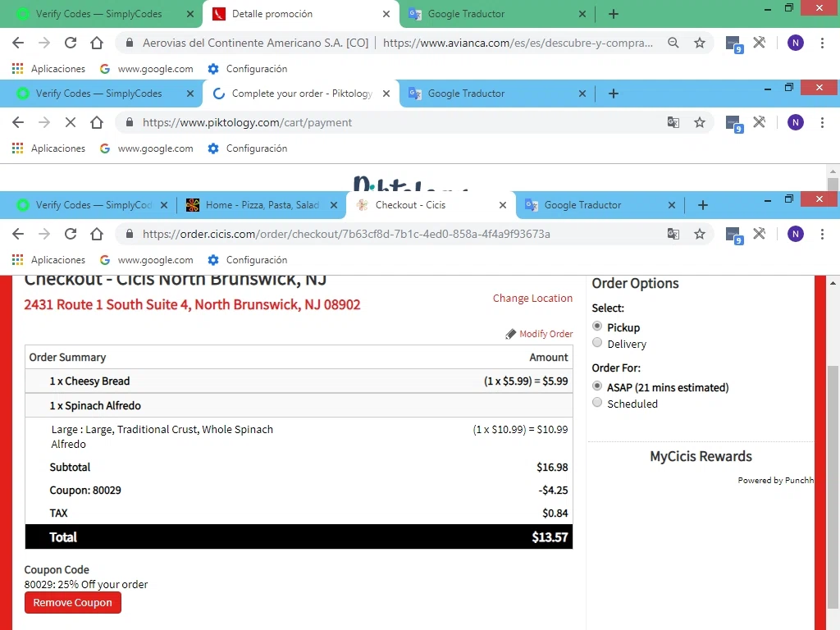The height and width of the screenshot is (630, 840).
Task: Go back in the Avianca window
Action: tap(18, 43)
